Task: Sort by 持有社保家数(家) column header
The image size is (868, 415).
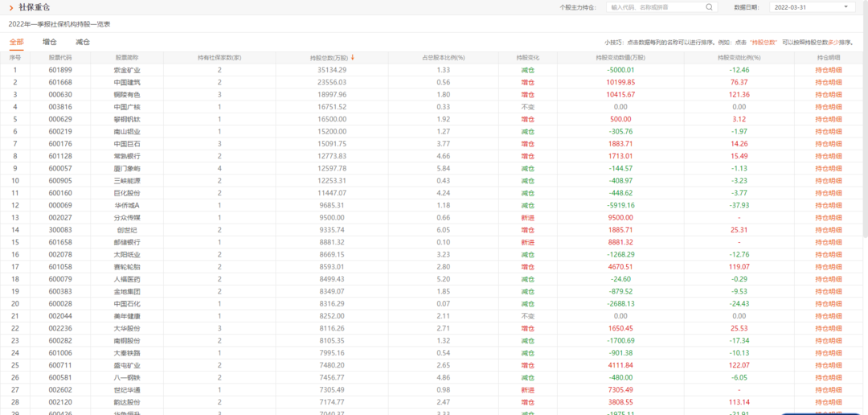Action: coord(219,58)
